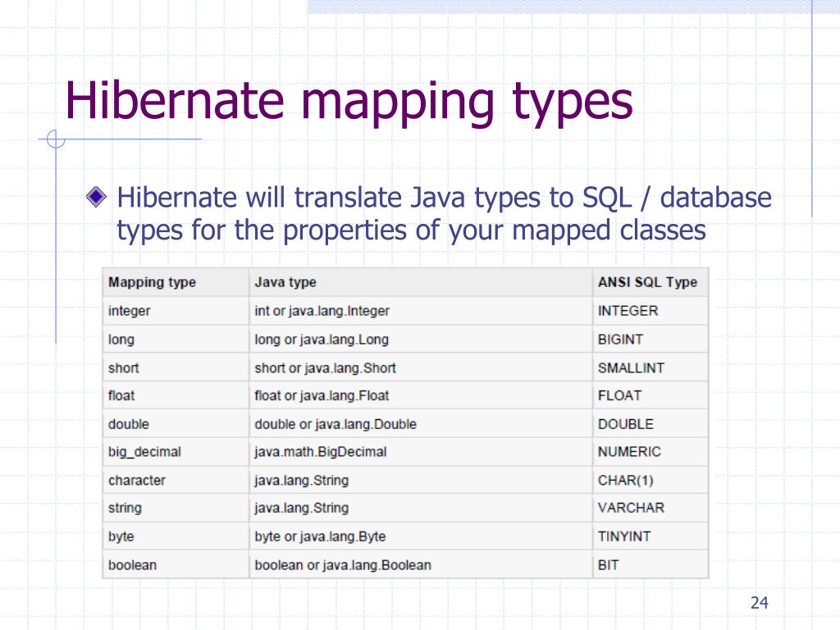840x630 pixels.
Task: Select the integer mapping type cell
Action: click(x=127, y=311)
